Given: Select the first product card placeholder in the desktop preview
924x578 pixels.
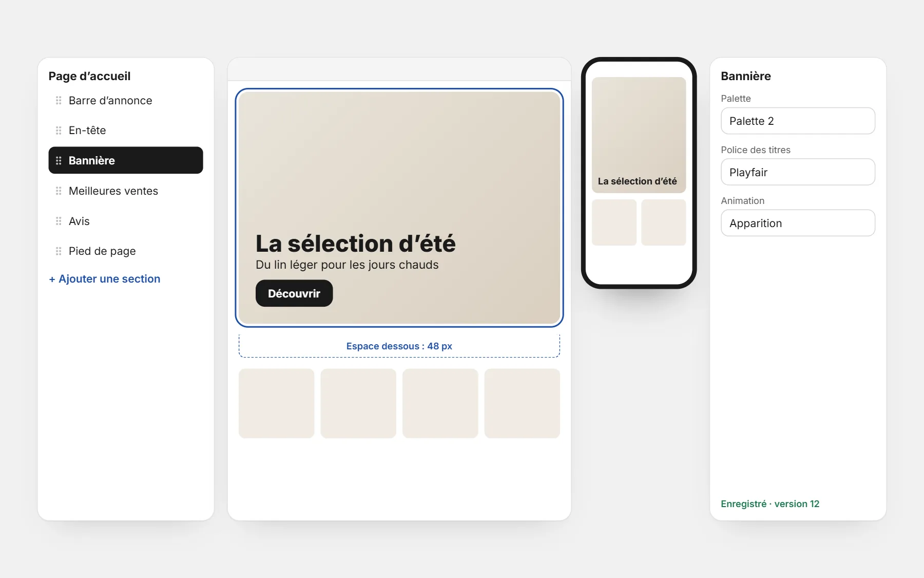Looking at the screenshot, I should (x=277, y=403).
